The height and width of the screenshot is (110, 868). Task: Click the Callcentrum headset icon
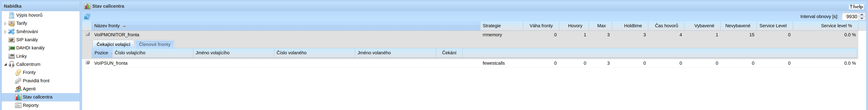point(12,64)
